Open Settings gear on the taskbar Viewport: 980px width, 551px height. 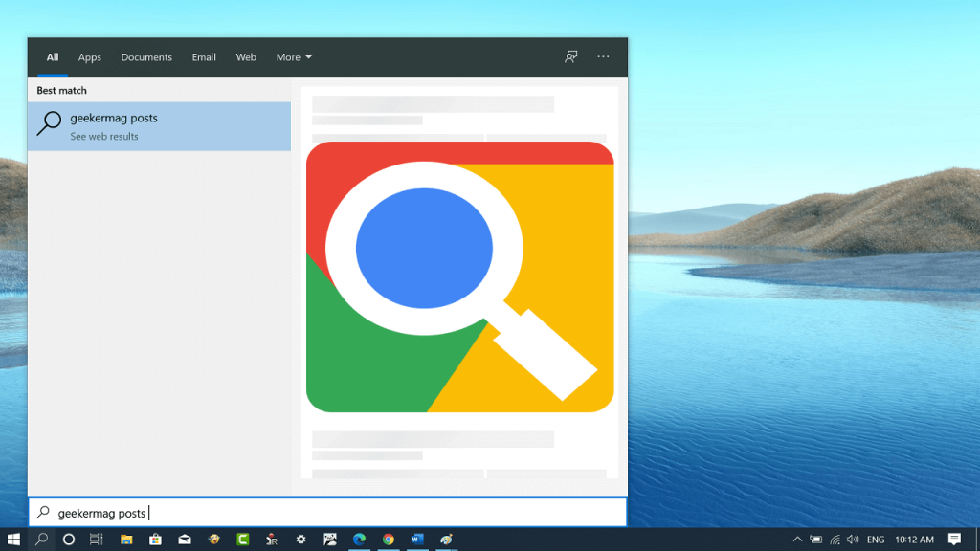[301, 540]
